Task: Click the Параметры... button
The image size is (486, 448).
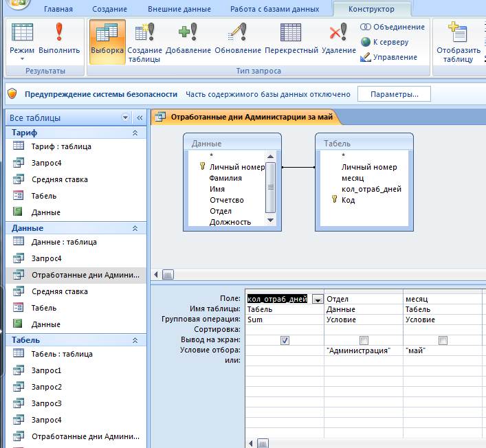Action: [x=394, y=94]
